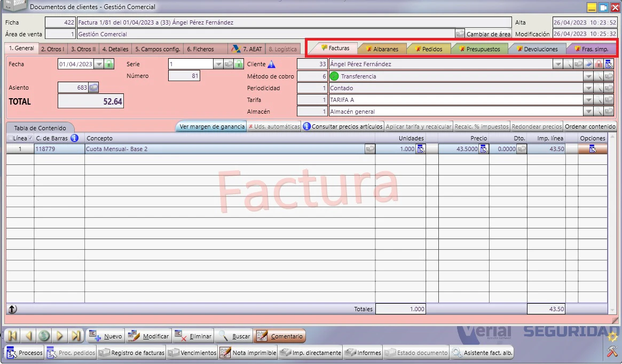Go to the first record navigation arrow
622x364 pixels.
(x=12, y=336)
